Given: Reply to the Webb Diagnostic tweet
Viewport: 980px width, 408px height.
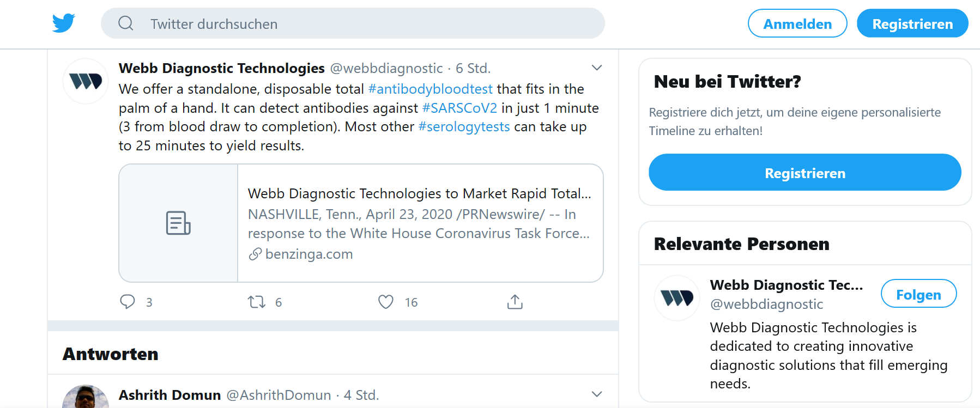Looking at the screenshot, I should (x=128, y=302).
